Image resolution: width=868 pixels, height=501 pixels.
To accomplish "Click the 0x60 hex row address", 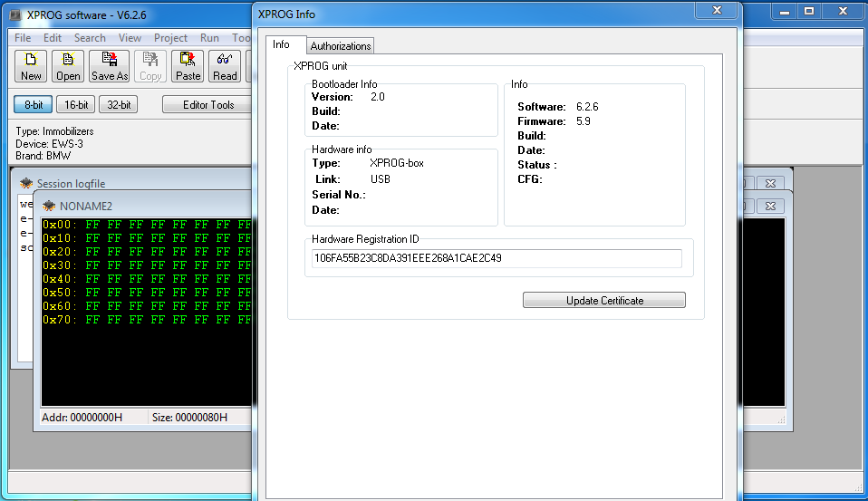I will pos(58,305).
